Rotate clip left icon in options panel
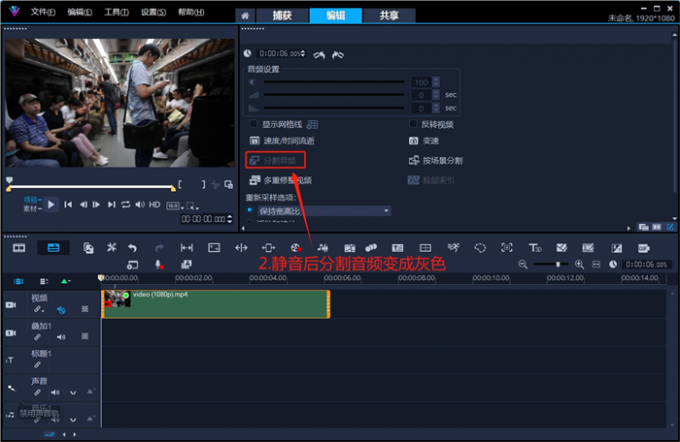 319,55
